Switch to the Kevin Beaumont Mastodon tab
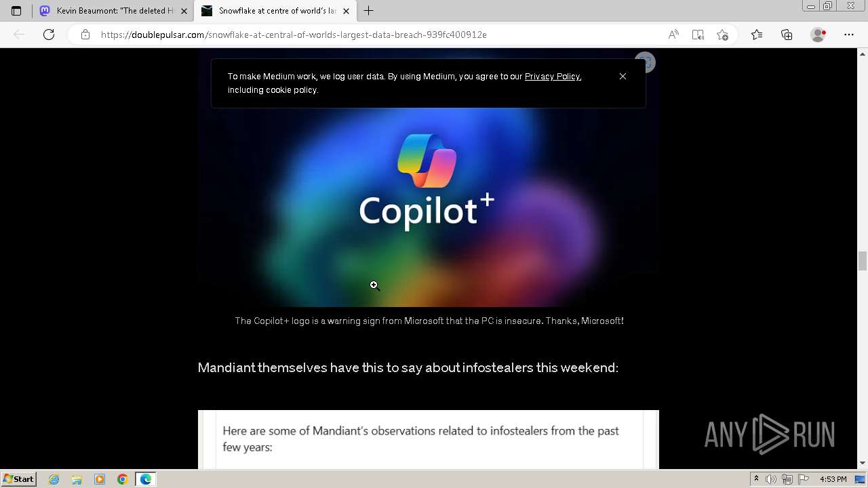 click(x=113, y=11)
